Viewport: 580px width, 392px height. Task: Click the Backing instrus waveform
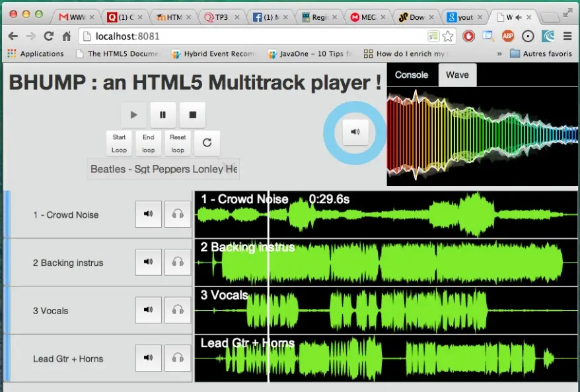pyautogui.click(x=386, y=262)
